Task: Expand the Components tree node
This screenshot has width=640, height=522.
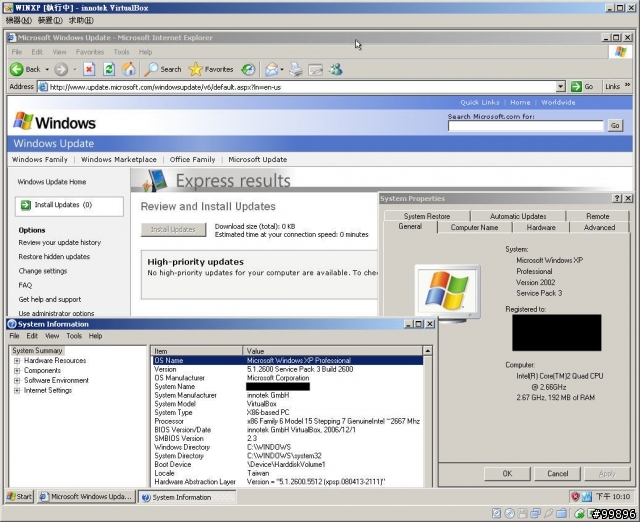Action: pos(17,371)
